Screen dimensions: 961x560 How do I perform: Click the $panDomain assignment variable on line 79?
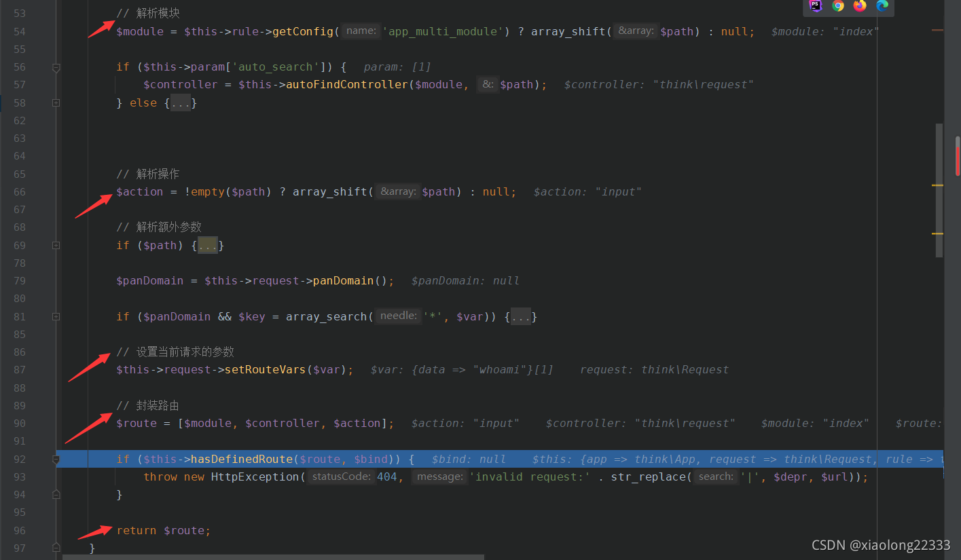150,281
